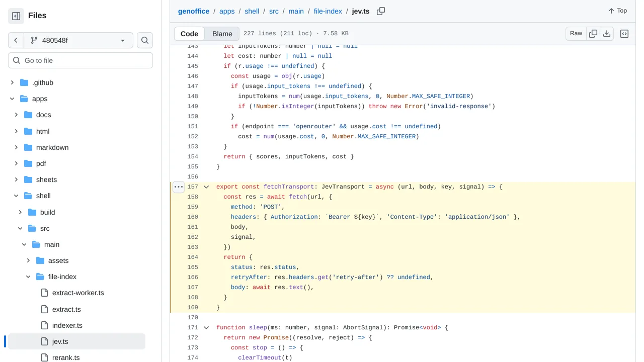Expand the pdf folder chevron
Viewport: 644px width, 362px height.
tap(16, 163)
